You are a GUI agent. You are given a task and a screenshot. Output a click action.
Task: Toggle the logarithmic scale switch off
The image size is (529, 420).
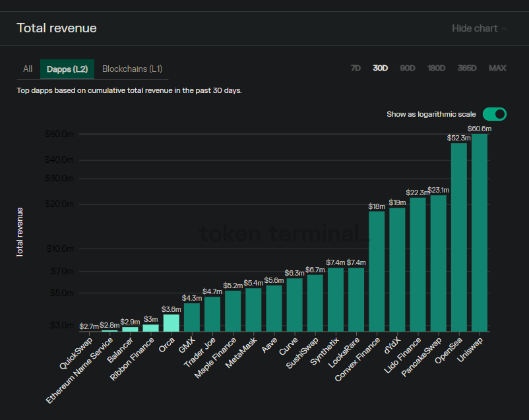pyautogui.click(x=495, y=114)
